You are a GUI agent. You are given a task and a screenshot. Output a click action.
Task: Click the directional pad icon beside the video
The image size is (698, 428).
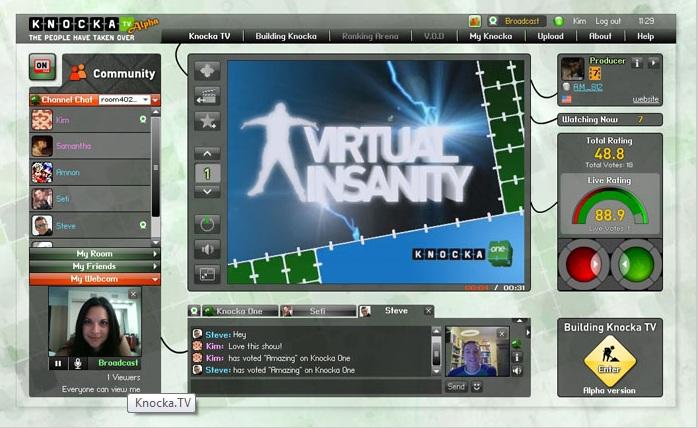tap(207, 71)
